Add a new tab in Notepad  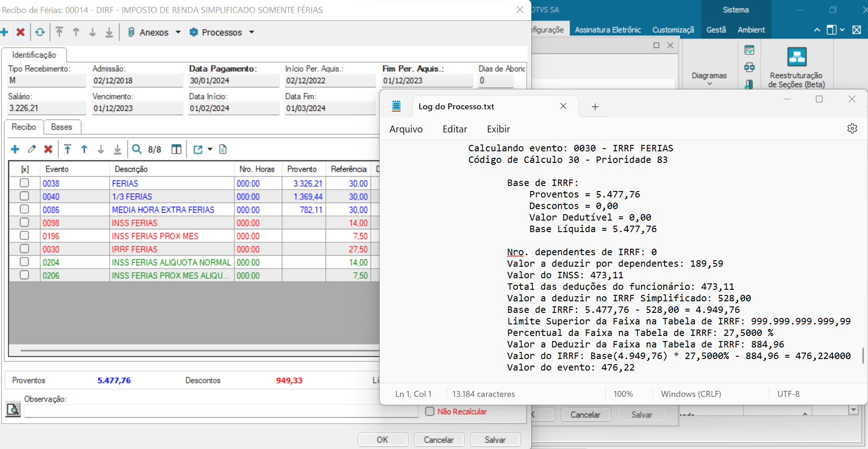pyautogui.click(x=595, y=107)
